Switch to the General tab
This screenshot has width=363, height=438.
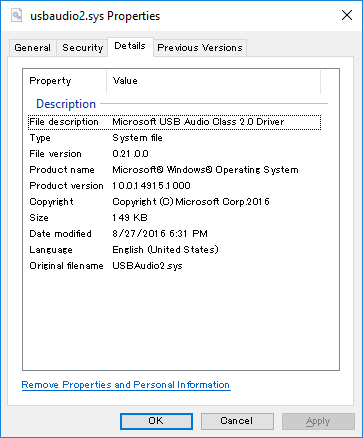point(32,48)
